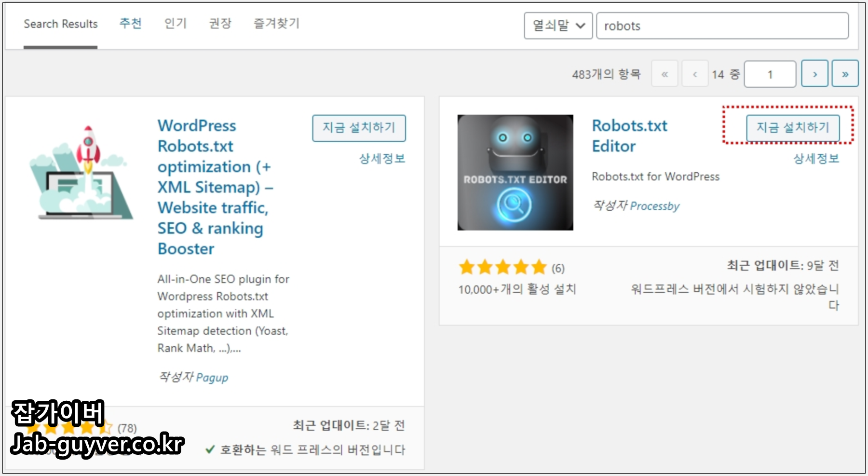This screenshot has width=868, height=476.
Task: Click the author link Pagup
Action: coord(212,378)
